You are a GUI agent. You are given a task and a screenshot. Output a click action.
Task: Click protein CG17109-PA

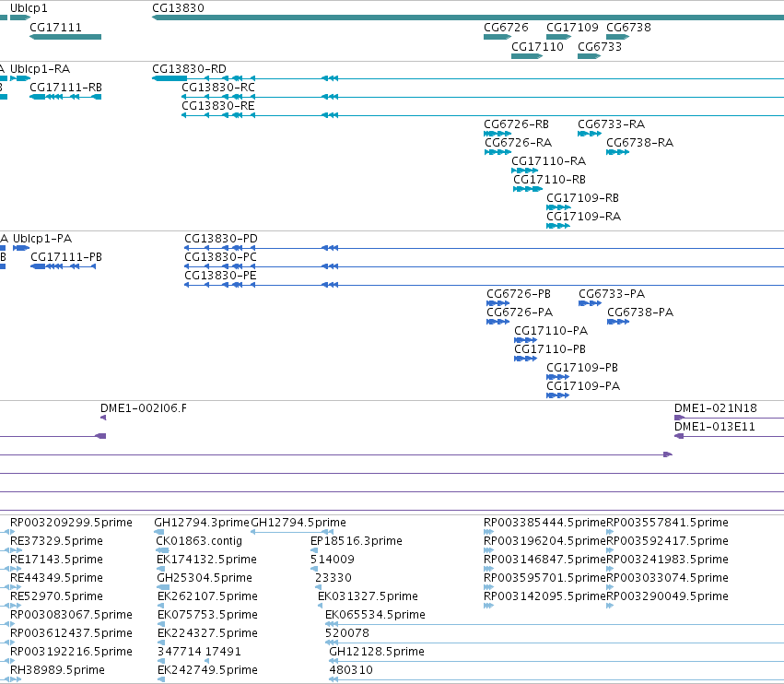point(583,385)
